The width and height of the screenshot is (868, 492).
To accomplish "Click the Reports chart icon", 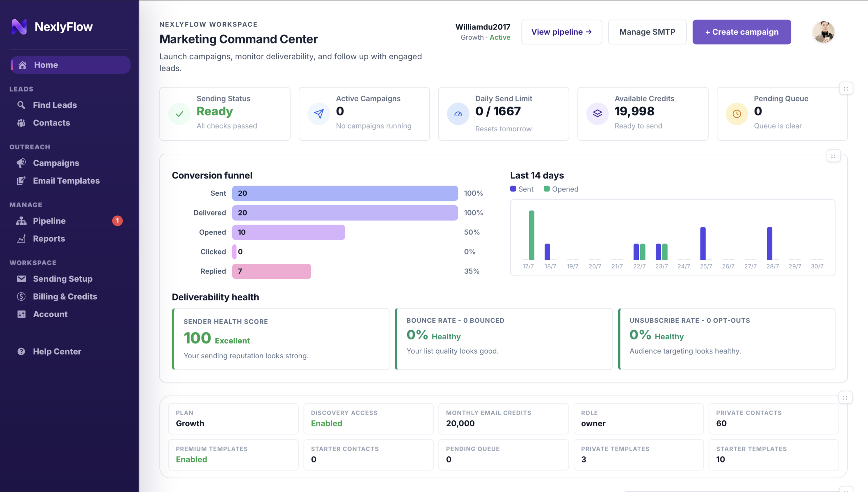I will (x=21, y=239).
